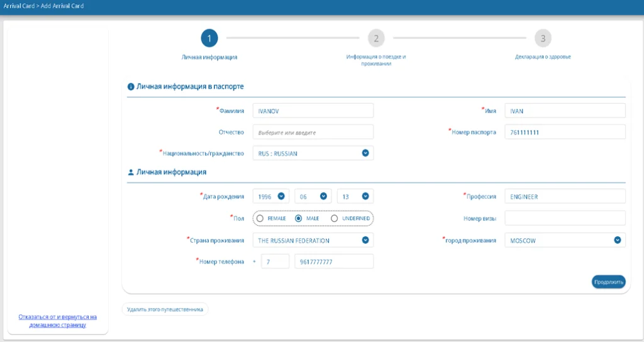Select FEMALE gender radio button
The height and width of the screenshot is (342, 644).
click(260, 218)
